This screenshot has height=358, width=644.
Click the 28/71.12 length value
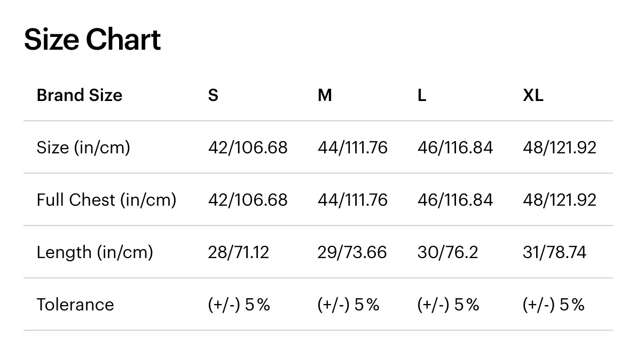coord(238,252)
